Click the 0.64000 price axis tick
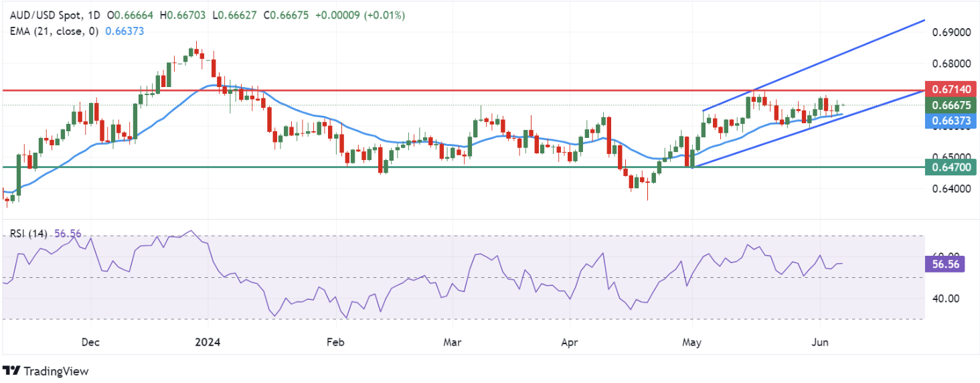This screenshot has width=980, height=383. click(x=951, y=189)
